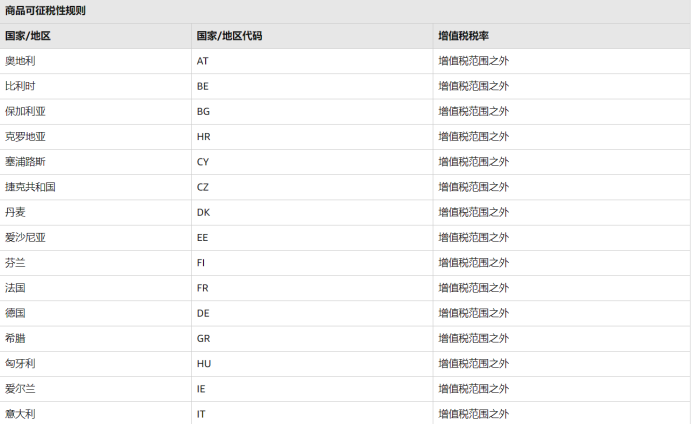Click the 意大利 country cell
692x425 pixels.
pyautogui.click(x=20, y=414)
